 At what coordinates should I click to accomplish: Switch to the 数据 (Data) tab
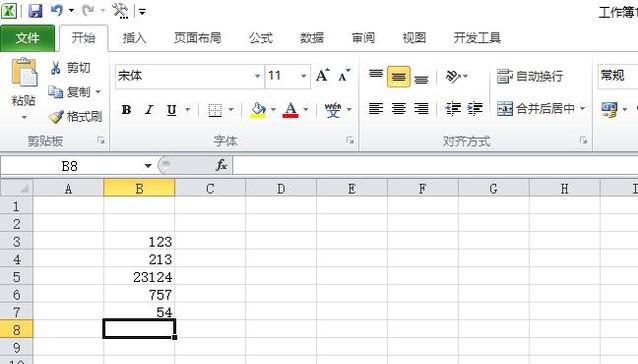[x=312, y=38]
